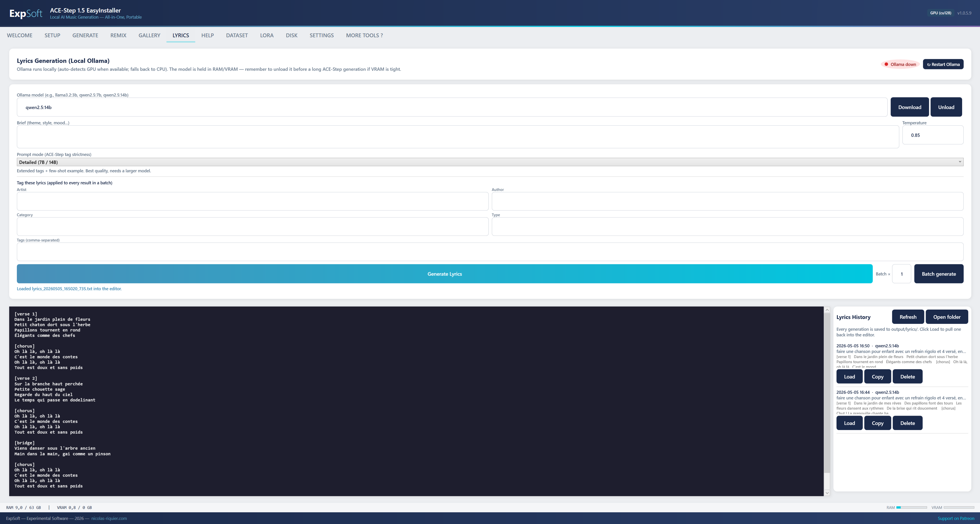Focus the Author input field

tap(727, 201)
